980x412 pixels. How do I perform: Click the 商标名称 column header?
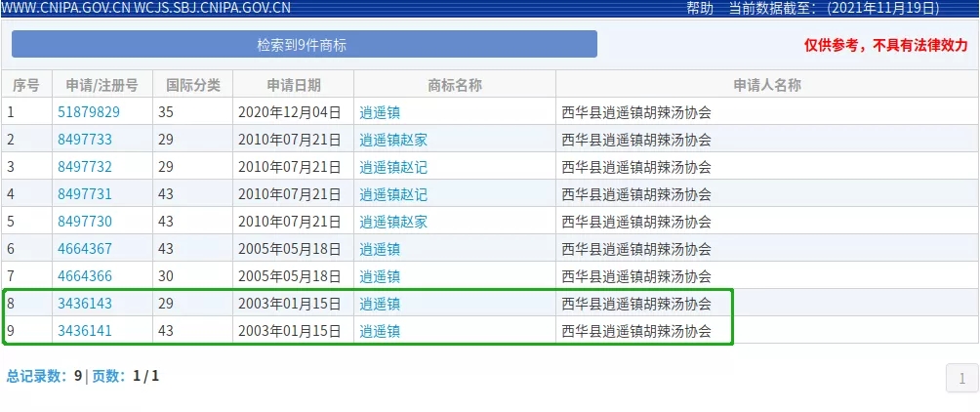pos(455,85)
